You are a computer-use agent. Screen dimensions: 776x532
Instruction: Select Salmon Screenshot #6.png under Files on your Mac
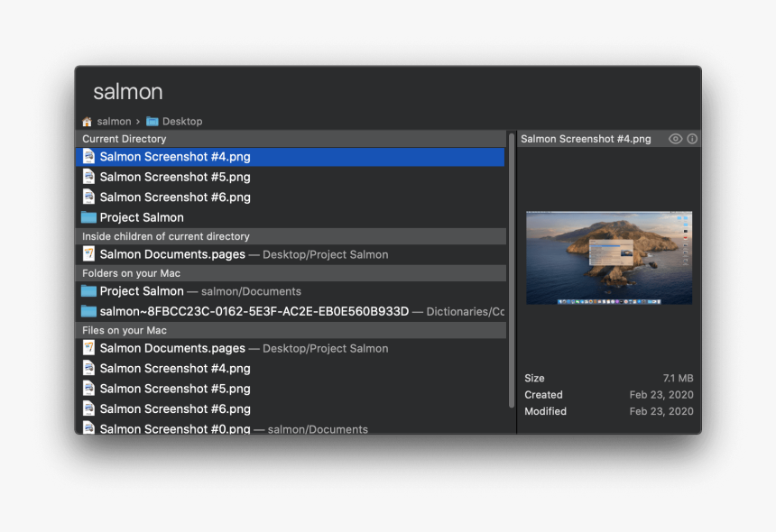[x=291, y=408]
